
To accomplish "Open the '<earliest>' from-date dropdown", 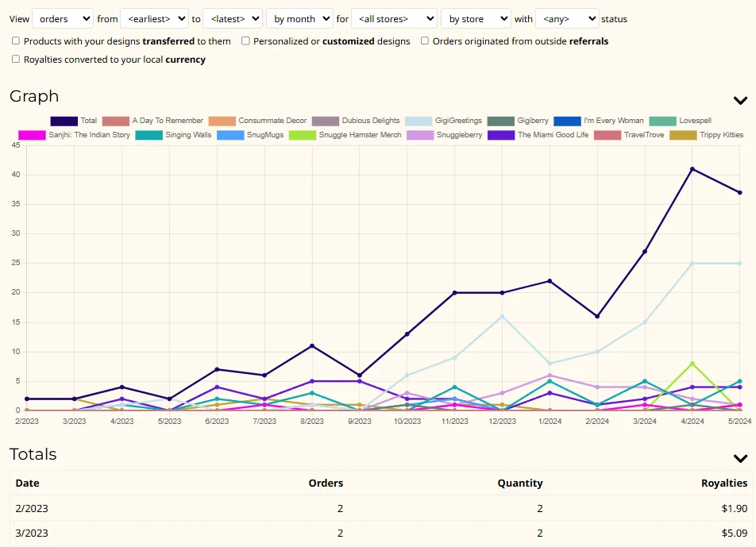I will click(154, 19).
